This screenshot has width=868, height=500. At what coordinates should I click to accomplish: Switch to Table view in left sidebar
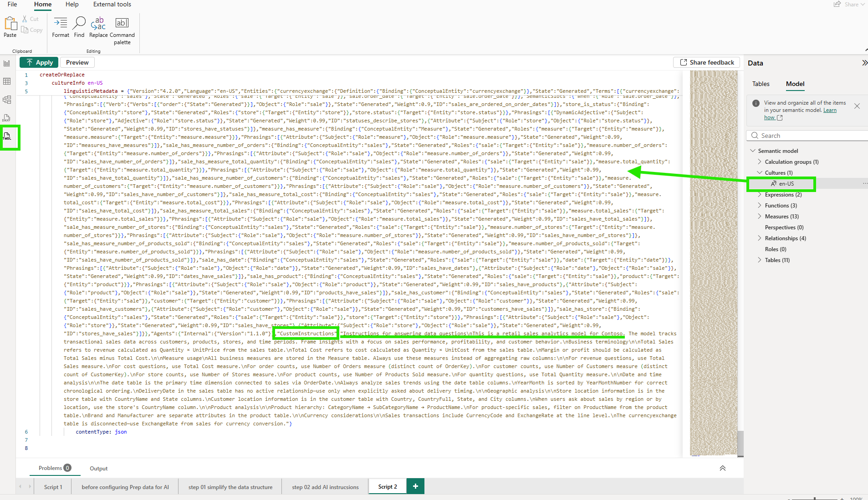click(7, 81)
